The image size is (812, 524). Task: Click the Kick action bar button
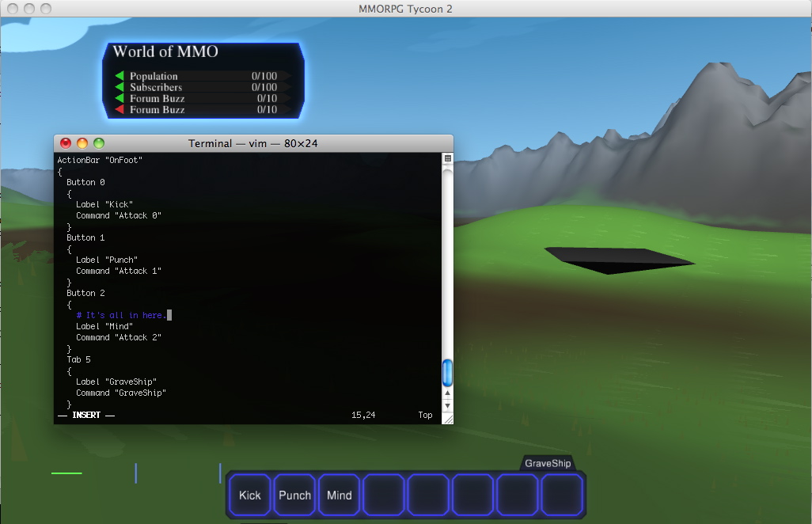click(x=249, y=495)
